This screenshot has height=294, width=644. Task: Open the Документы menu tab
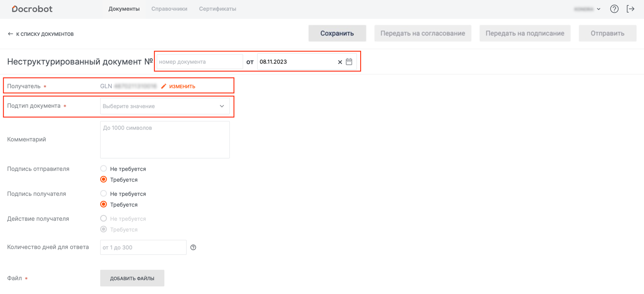pos(124,9)
